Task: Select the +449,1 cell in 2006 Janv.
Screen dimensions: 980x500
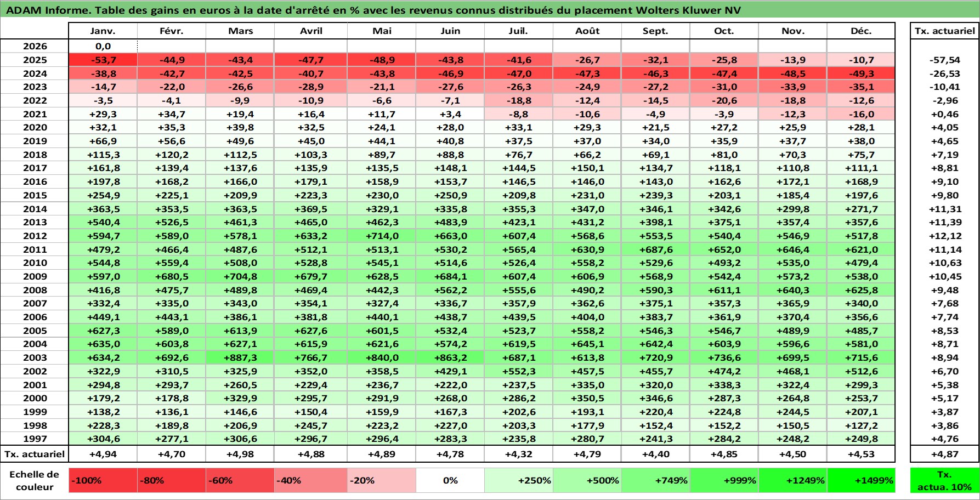Action: point(103,317)
